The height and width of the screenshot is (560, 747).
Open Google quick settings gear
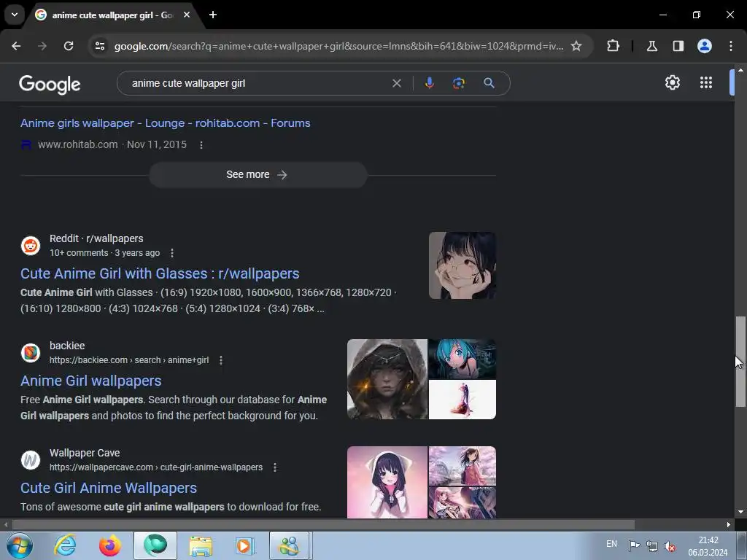tap(672, 83)
